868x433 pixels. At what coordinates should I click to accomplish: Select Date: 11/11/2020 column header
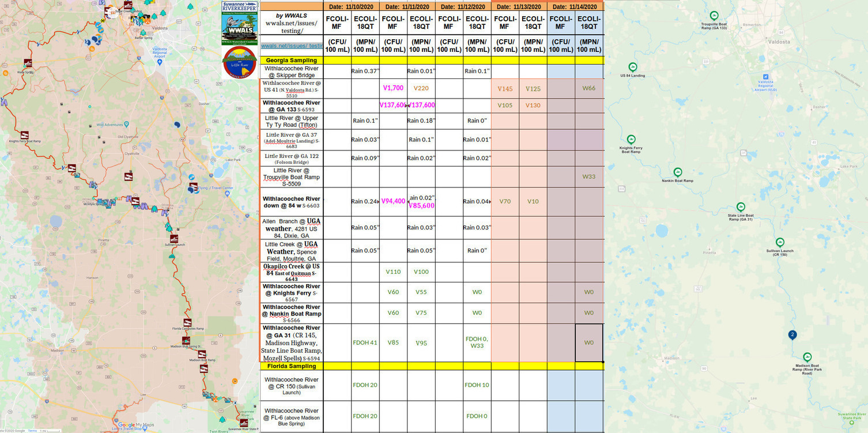click(x=407, y=7)
